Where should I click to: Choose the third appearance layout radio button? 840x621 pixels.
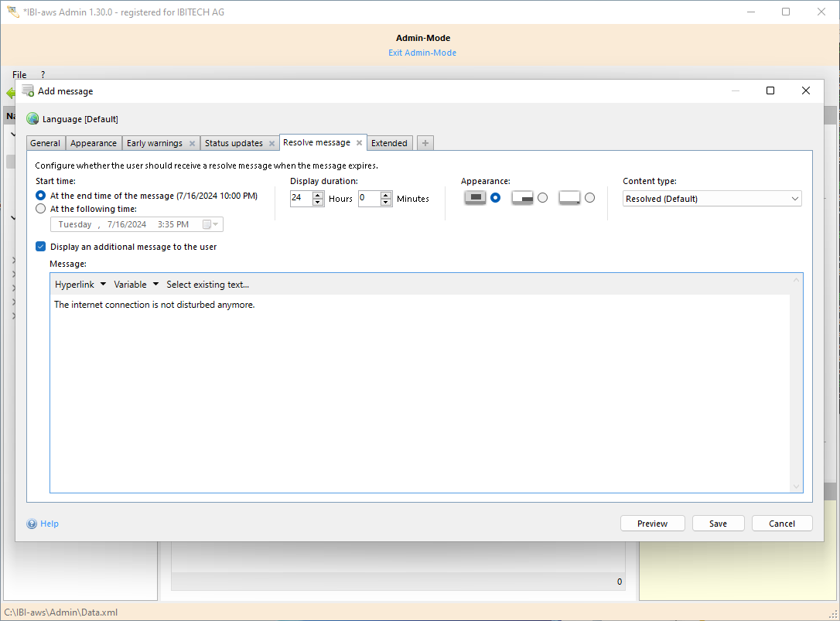pos(589,198)
